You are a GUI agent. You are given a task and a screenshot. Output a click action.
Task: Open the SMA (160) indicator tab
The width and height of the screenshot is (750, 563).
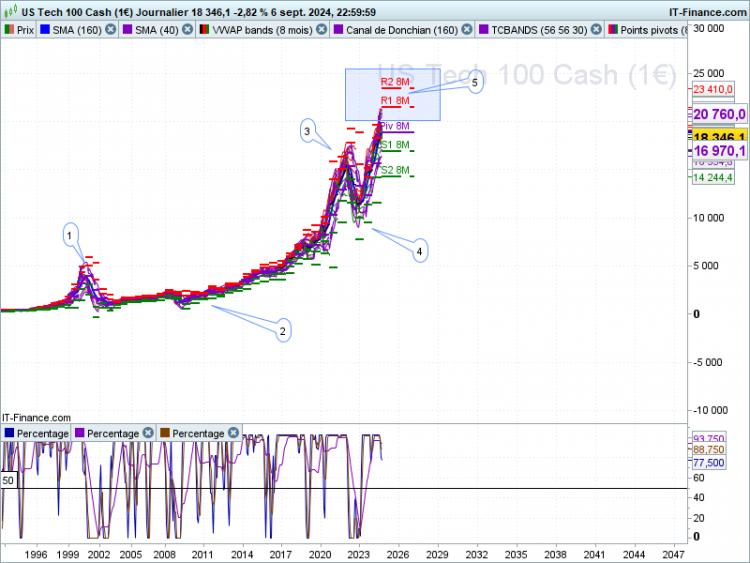(77, 30)
